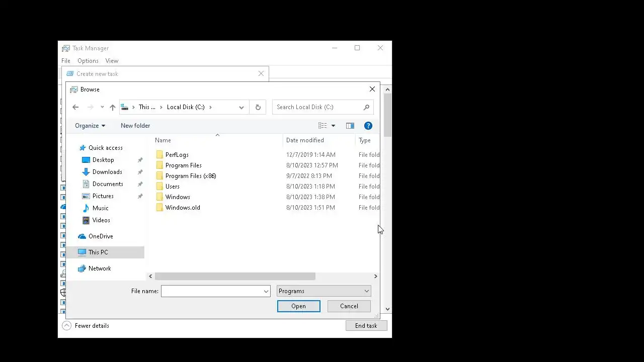Click the 8/10/2023 1:51 PM date cell
The height and width of the screenshot is (362, 644).
click(311, 208)
